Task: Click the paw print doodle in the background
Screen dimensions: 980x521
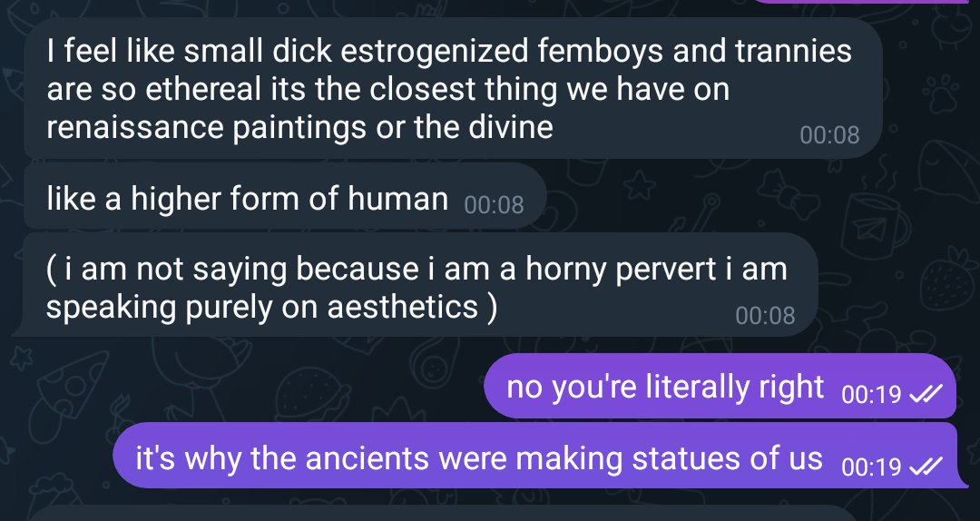Action: [x=939, y=95]
